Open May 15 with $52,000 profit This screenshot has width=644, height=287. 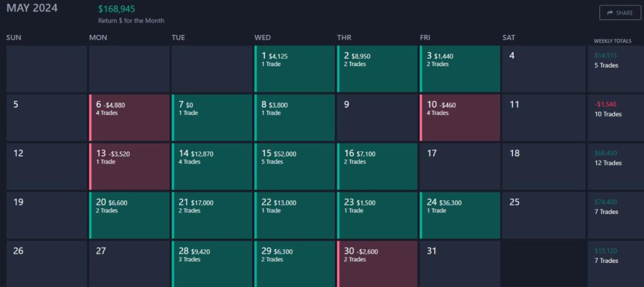pos(295,166)
